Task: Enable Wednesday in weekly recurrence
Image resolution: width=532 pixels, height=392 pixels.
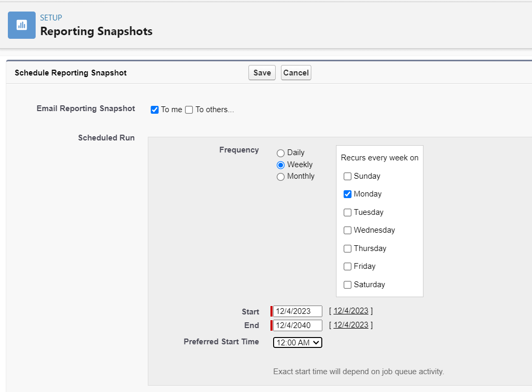Action: pos(348,231)
